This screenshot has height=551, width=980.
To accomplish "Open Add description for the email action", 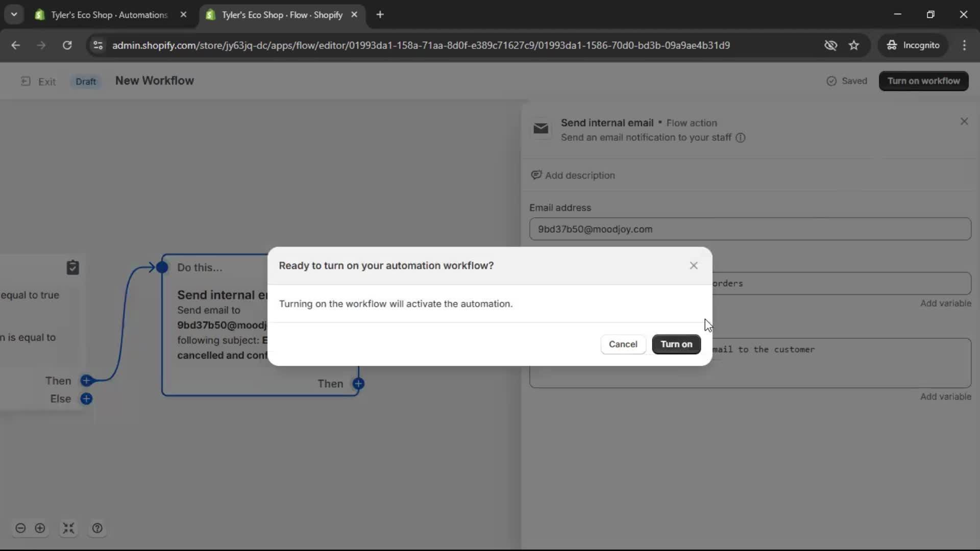I will coord(573,175).
